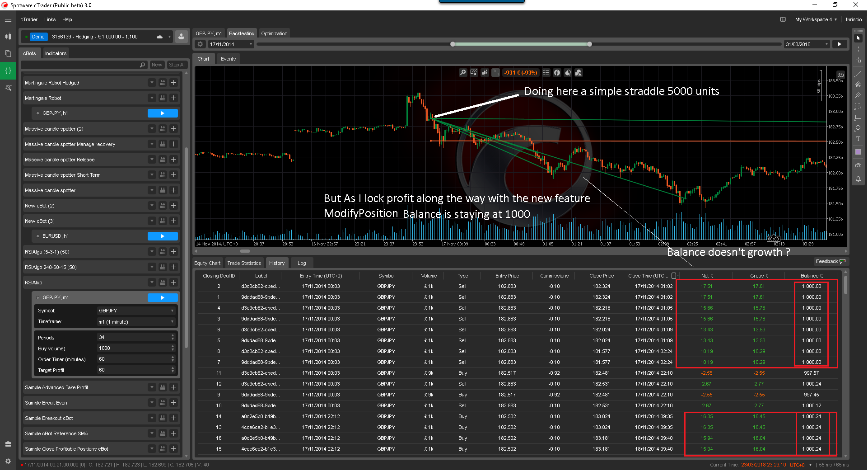Start the GBPJPY, h1 Martingale Robot instance
The height and width of the screenshot is (471, 868).
(163, 113)
